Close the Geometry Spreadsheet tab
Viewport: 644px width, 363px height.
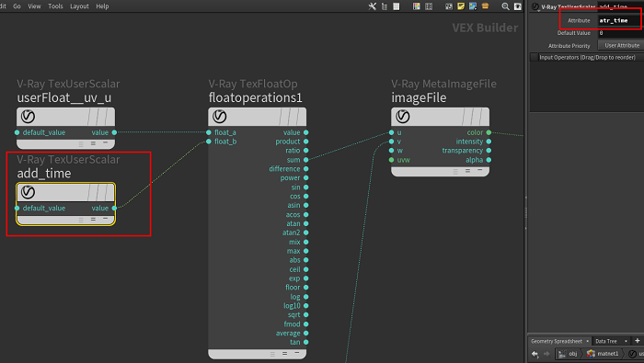[x=587, y=341]
